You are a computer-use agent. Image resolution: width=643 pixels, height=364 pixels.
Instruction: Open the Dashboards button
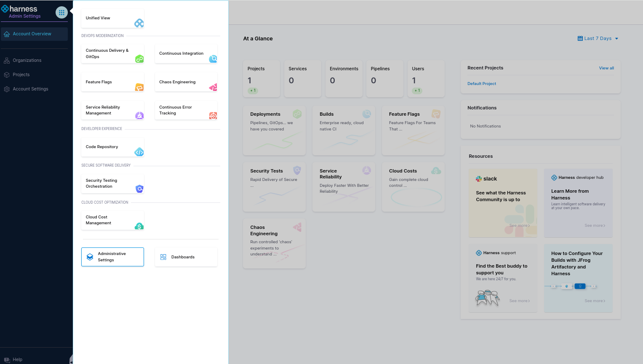coord(186,257)
